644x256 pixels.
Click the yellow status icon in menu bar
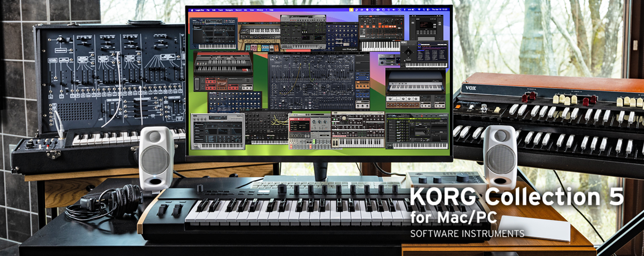351,9
